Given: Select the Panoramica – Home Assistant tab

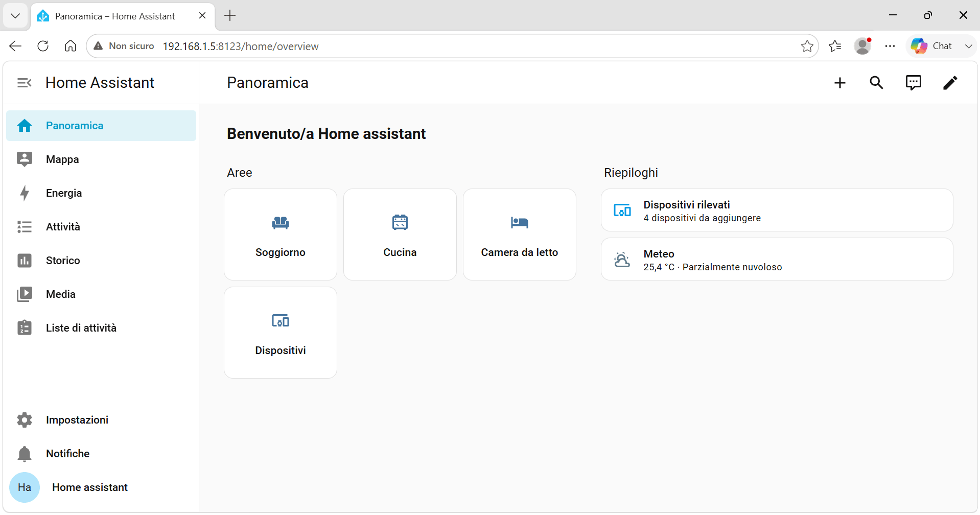Looking at the screenshot, I should click(x=123, y=16).
